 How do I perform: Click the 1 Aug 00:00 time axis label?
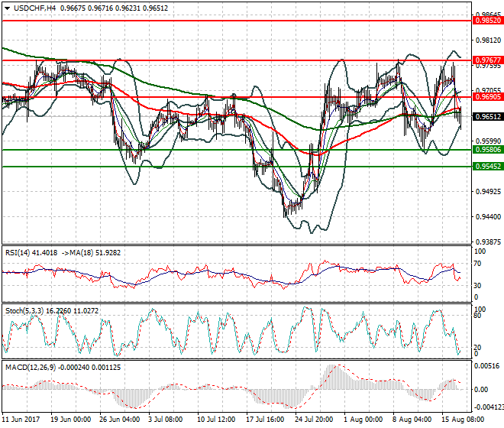point(363,420)
